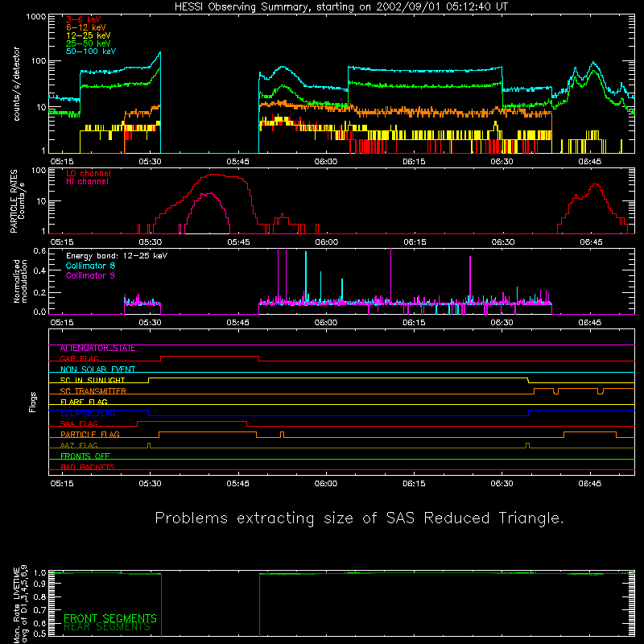Screen dimensions: 644x644
Task: Select the ATTENUATOR_STATE flag label
Action: 97,349
